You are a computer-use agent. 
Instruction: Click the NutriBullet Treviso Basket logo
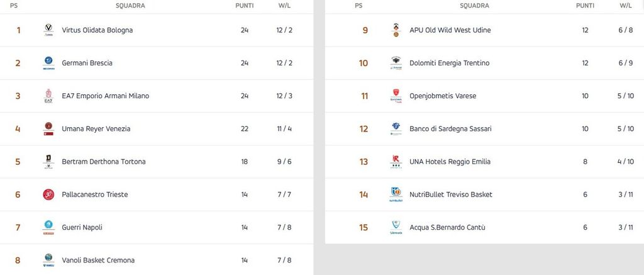(396, 194)
